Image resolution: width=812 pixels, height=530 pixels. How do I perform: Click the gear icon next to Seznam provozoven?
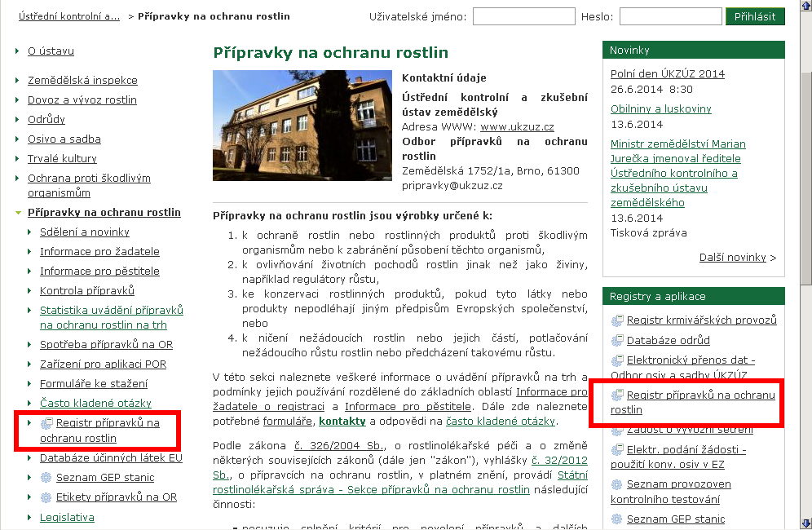point(617,484)
